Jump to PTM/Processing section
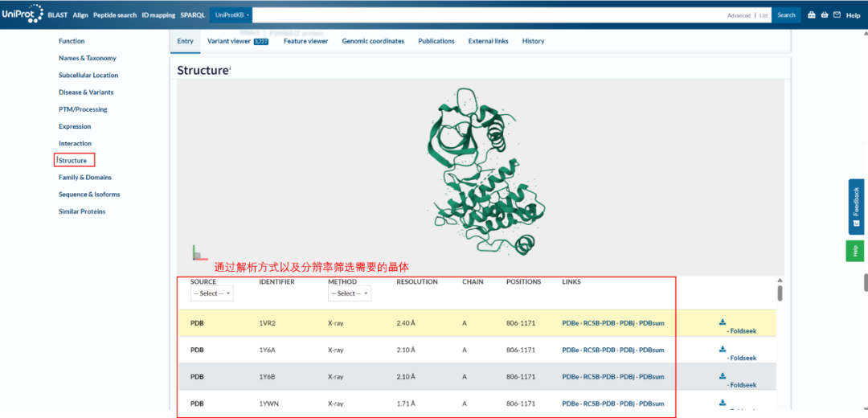The height and width of the screenshot is (418, 868). (x=83, y=109)
